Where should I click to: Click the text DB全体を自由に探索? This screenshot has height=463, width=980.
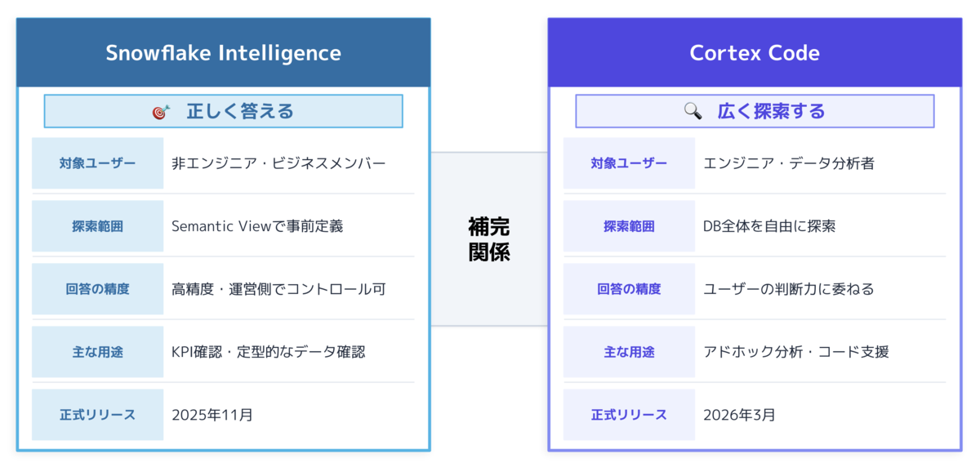[x=769, y=226]
